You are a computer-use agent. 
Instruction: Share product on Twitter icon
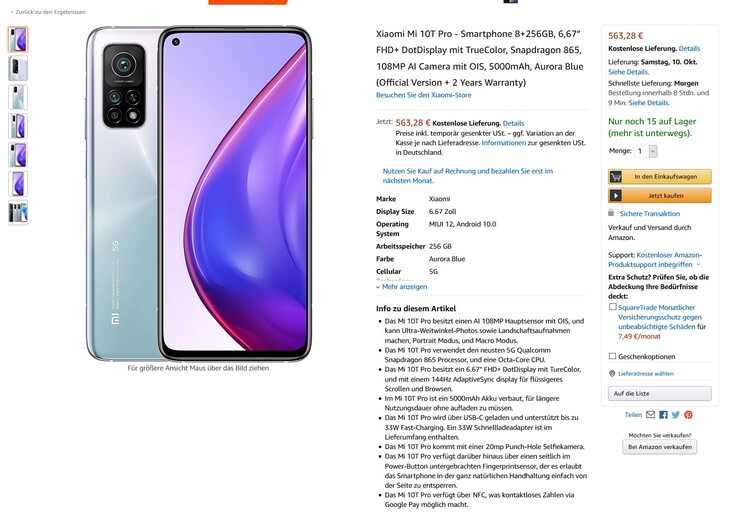[x=676, y=415]
